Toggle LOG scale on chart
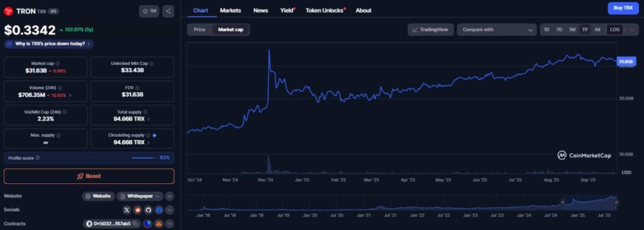The width and height of the screenshot is (644, 230). (615, 30)
